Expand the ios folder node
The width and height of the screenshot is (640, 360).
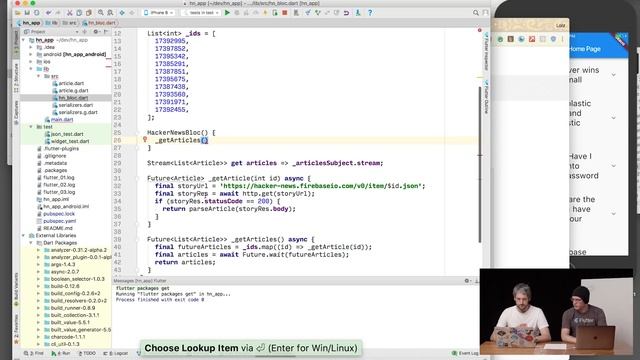[31, 62]
